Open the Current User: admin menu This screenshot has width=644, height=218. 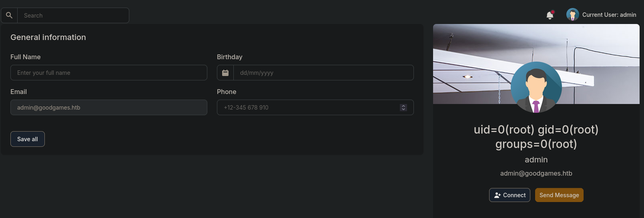[601, 15]
